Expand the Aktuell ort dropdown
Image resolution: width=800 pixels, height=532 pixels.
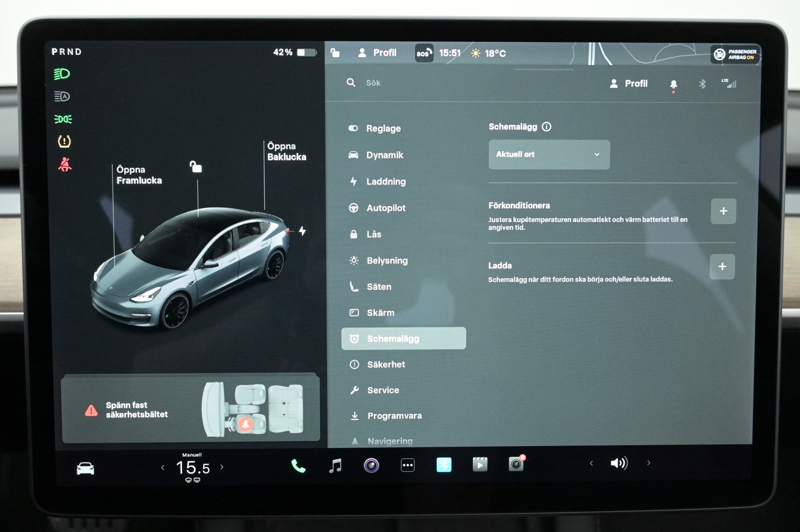549,155
